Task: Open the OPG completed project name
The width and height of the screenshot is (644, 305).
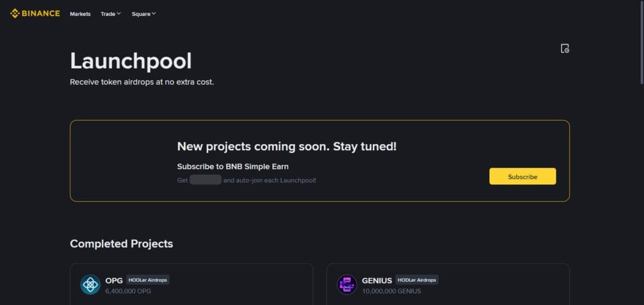Action: pyautogui.click(x=114, y=280)
